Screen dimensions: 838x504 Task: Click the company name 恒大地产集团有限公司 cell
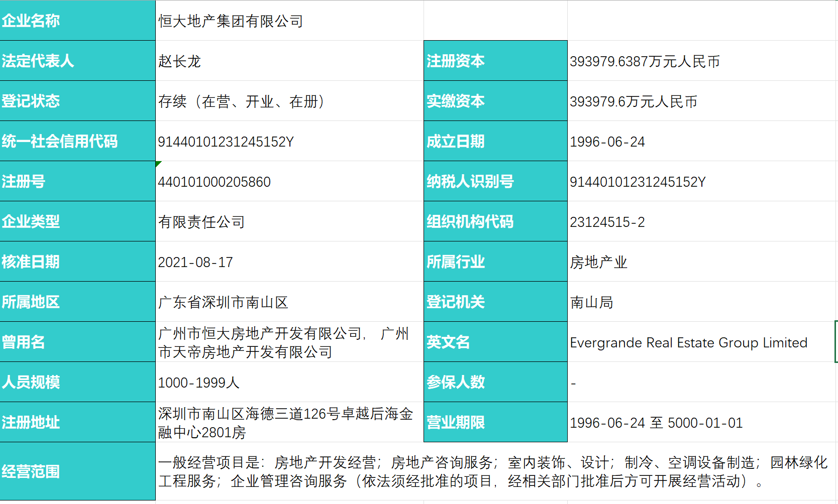pyautogui.click(x=289, y=21)
